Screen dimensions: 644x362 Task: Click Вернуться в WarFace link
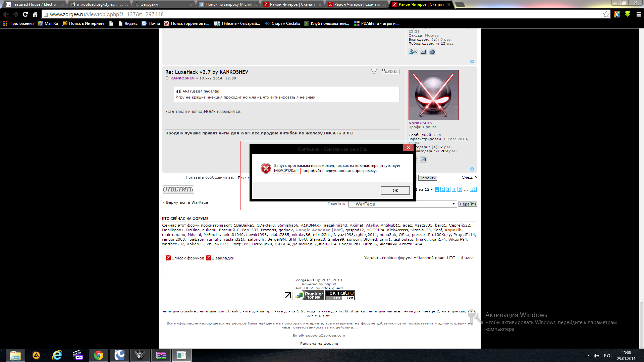(186, 202)
